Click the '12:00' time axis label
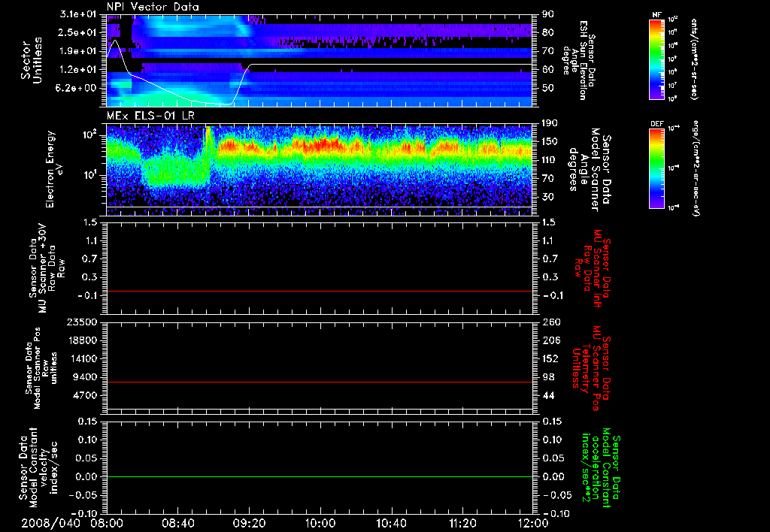 (x=533, y=523)
